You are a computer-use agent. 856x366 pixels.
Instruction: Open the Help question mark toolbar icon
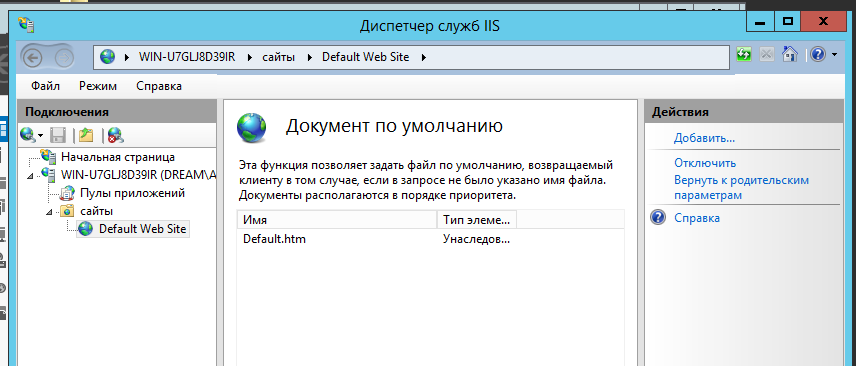(x=817, y=54)
